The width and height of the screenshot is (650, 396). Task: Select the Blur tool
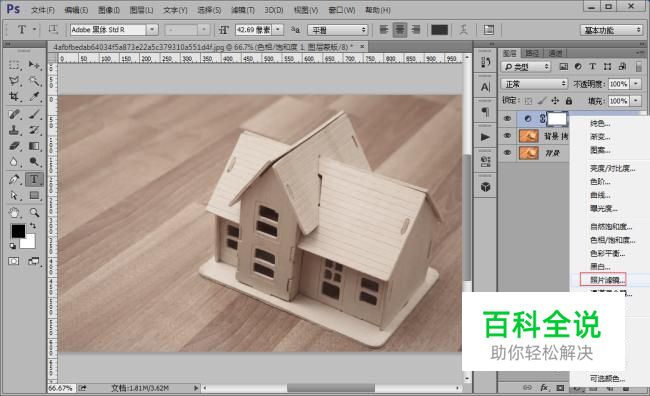pyautogui.click(x=15, y=162)
